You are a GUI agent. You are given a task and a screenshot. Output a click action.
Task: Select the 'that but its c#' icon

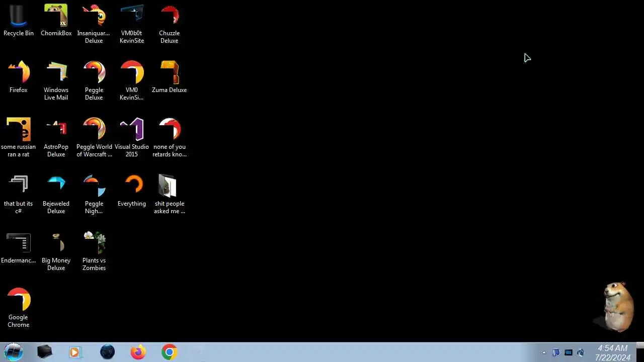19,195
